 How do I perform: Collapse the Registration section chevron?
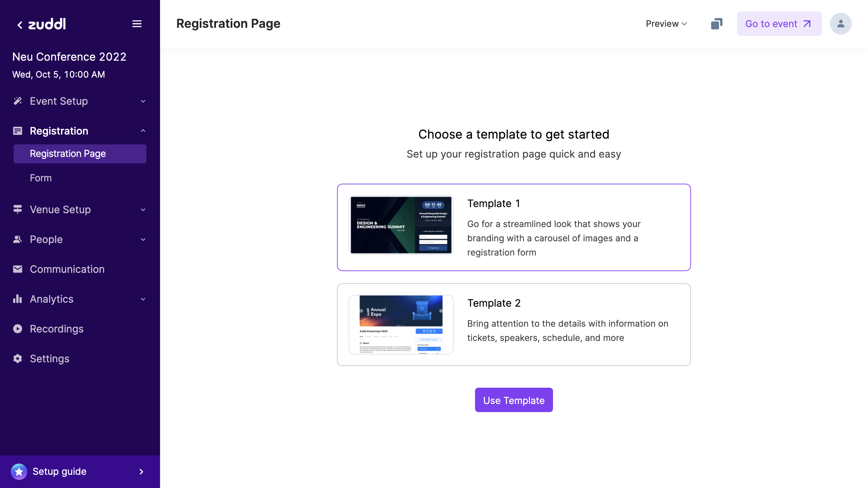tap(143, 131)
